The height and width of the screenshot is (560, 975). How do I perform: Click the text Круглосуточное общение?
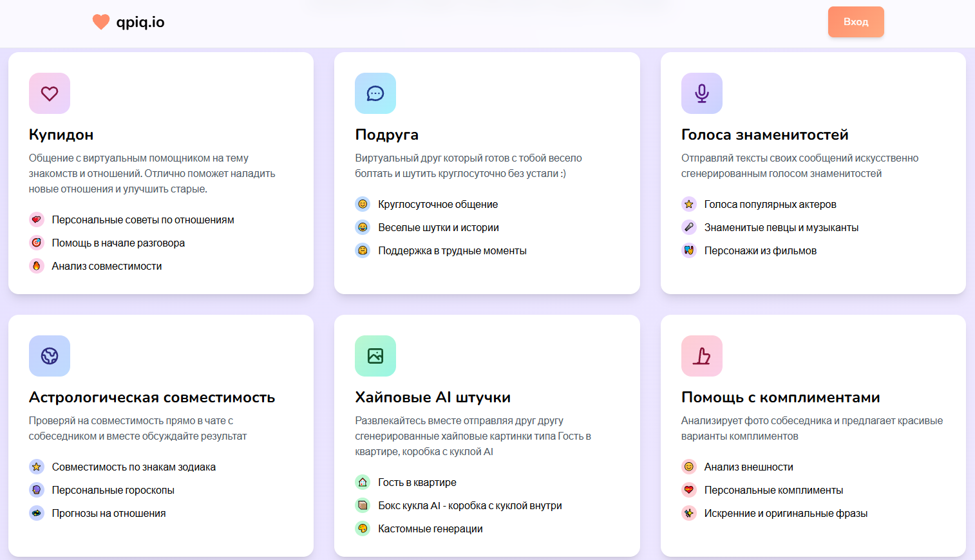(x=438, y=204)
